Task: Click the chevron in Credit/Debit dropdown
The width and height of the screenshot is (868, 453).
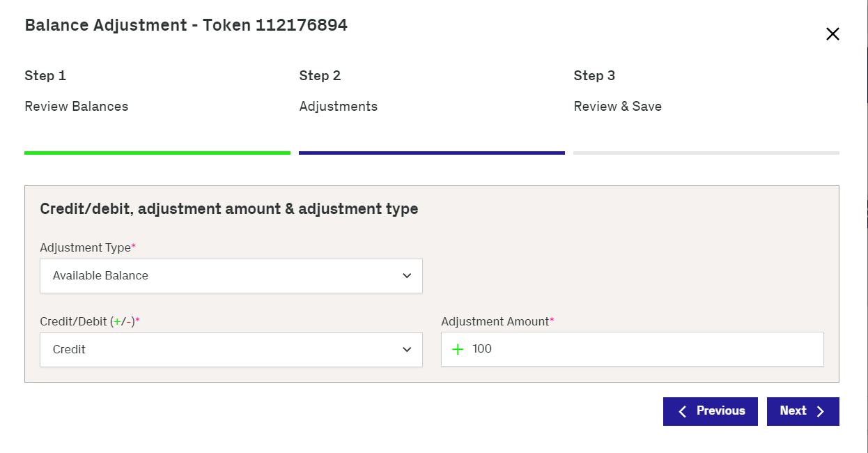Action: (407, 350)
